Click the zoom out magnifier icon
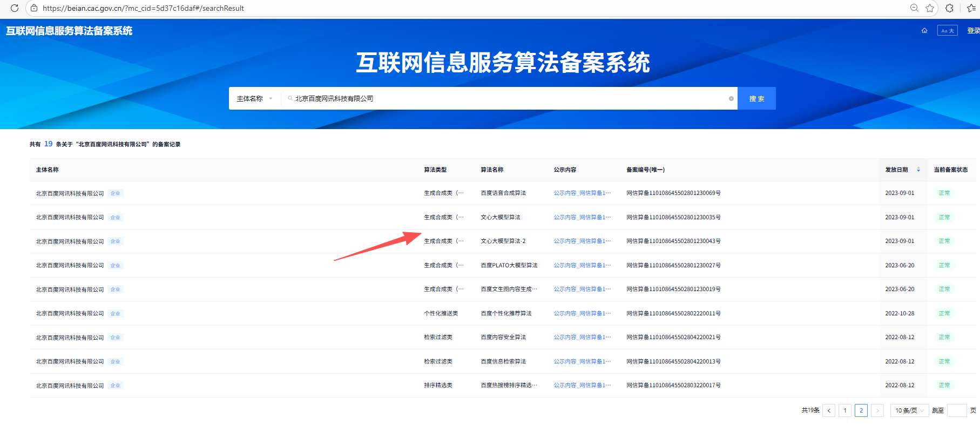 coord(914,8)
